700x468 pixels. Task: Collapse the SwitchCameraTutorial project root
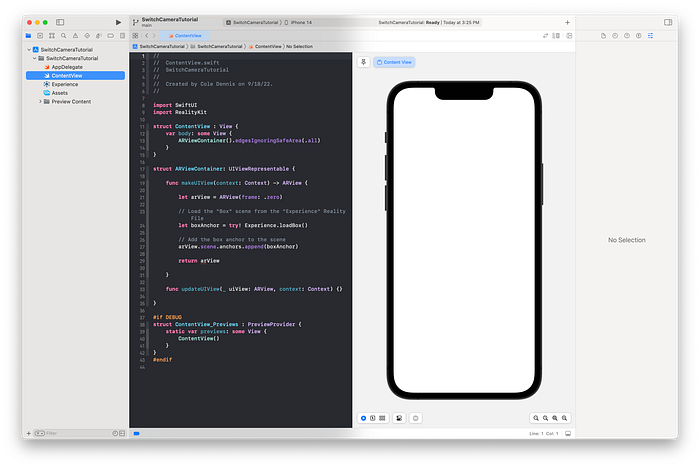pyautogui.click(x=29, y=50)
